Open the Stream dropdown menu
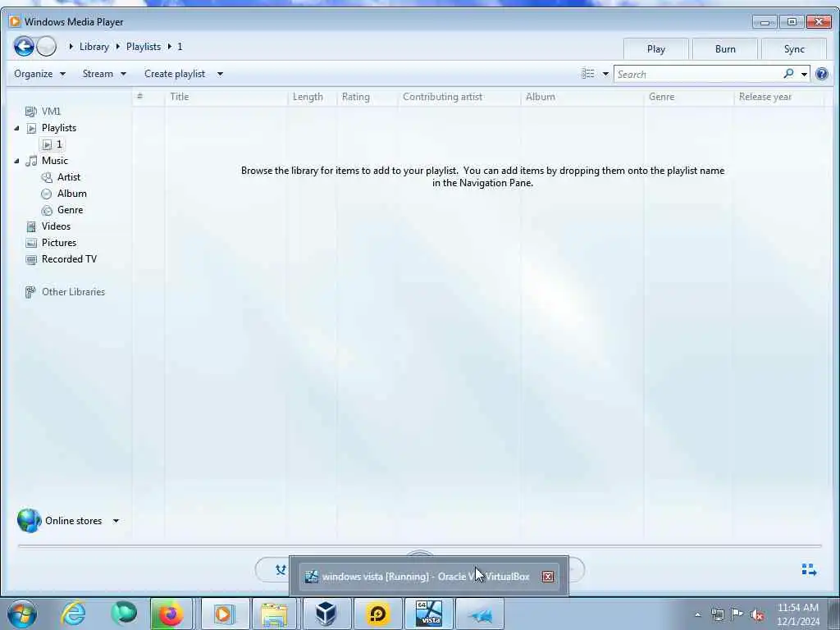Viewport: 840px width, 630px height. [x=104, y=74]
